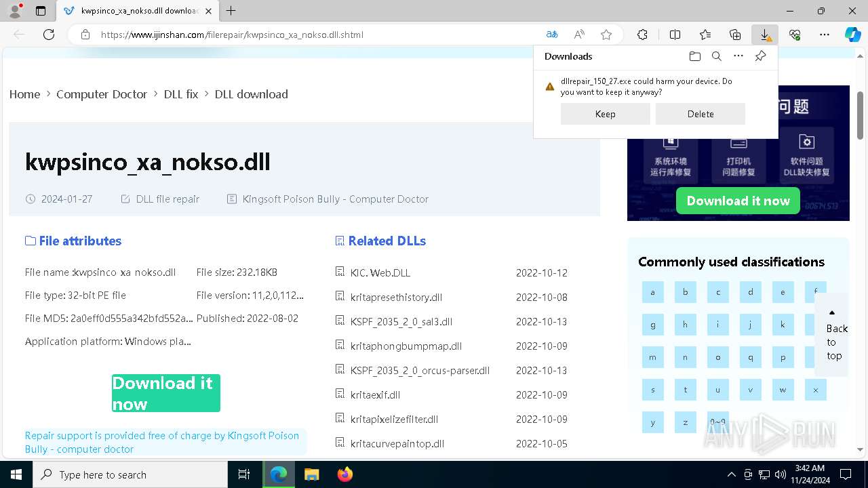The height and width of the screenshot is (488, 868).
Task: Show hidden tray icons chevron
Action: (731, 474)
